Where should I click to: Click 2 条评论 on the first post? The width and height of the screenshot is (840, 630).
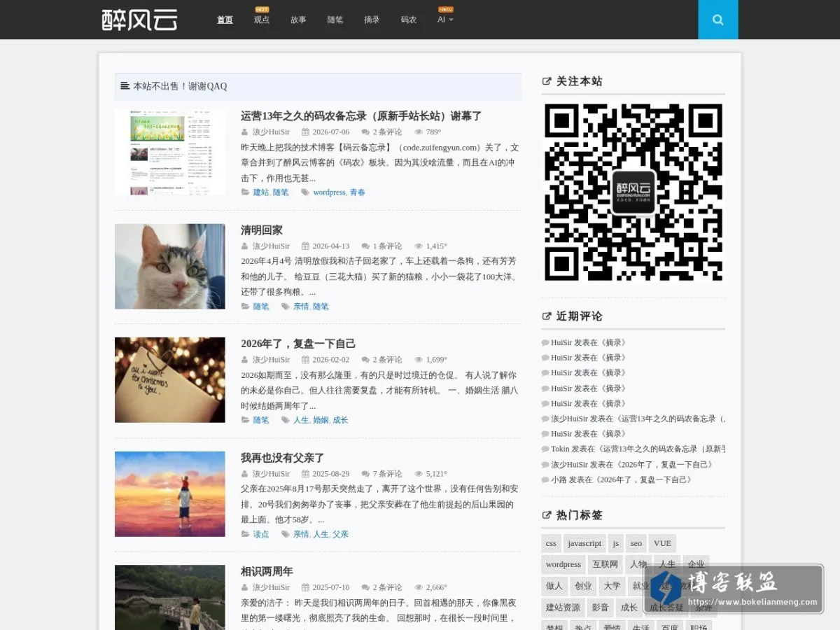(388, 132)
